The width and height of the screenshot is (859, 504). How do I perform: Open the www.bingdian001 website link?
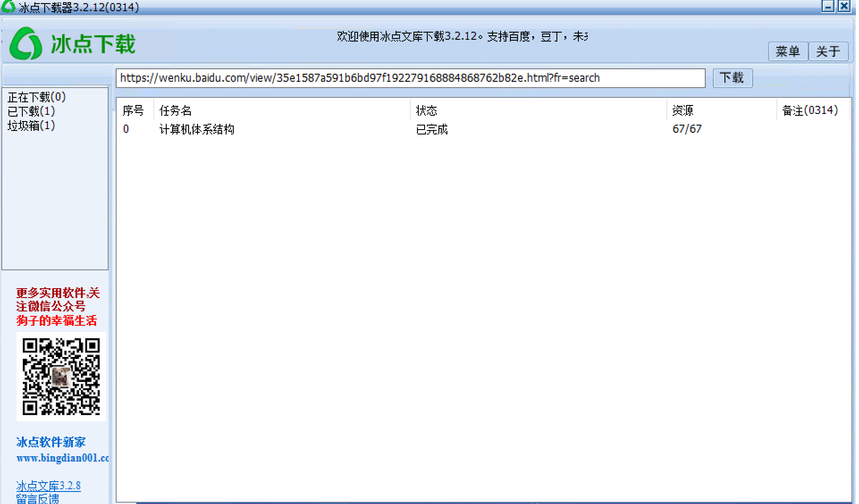pyautogui.click(x=63, y=458)
